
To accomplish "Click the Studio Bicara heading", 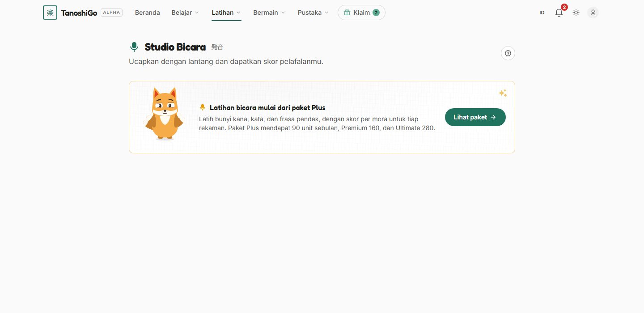I will 175,47.
